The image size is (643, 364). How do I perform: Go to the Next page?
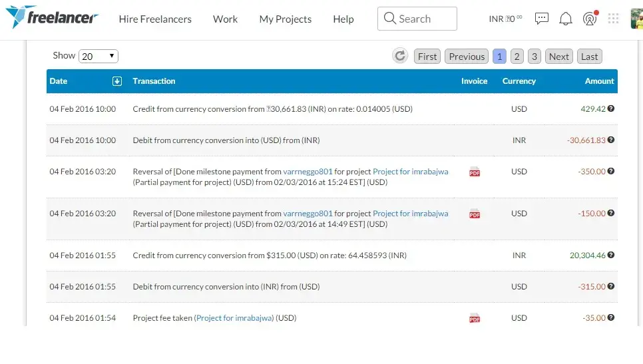click(x=558, y=57)
